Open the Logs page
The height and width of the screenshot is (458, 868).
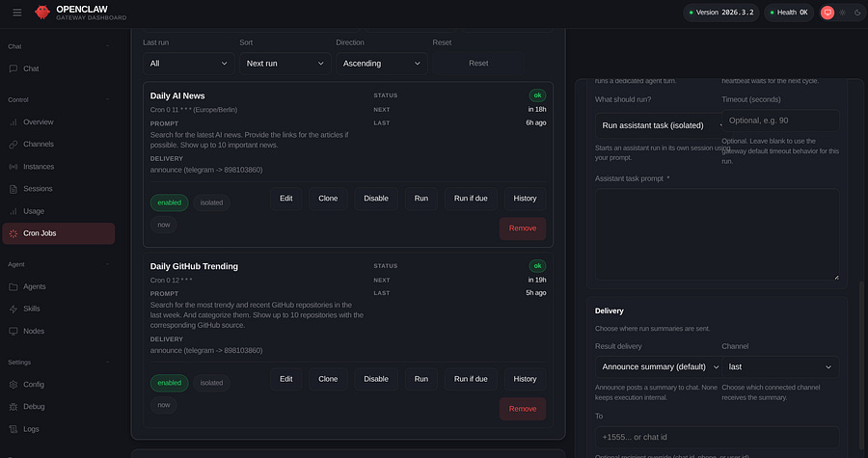[x=58, y=429]
